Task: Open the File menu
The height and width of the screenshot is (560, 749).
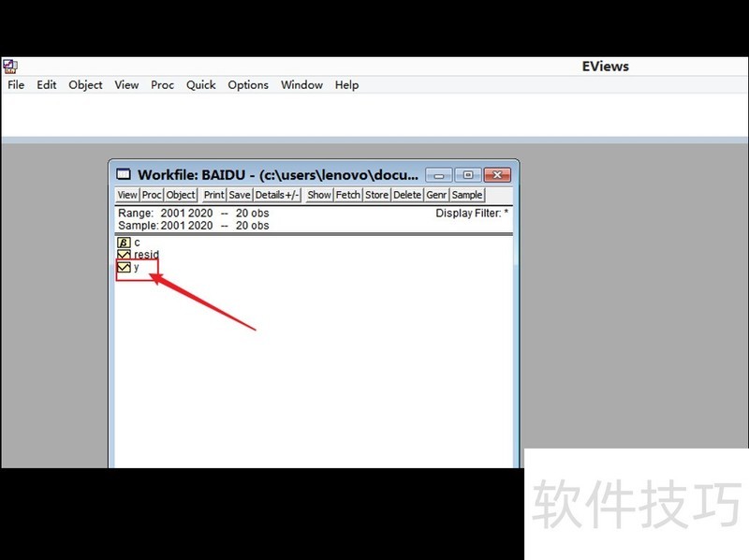Action: pyautogui.click(x=16, y=85)
